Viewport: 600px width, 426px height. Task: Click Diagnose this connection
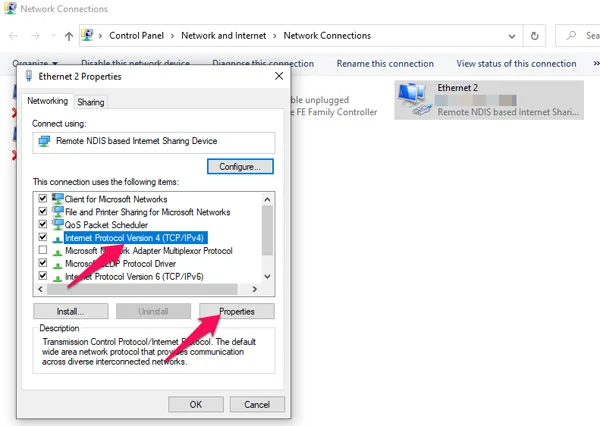point(263,64)
